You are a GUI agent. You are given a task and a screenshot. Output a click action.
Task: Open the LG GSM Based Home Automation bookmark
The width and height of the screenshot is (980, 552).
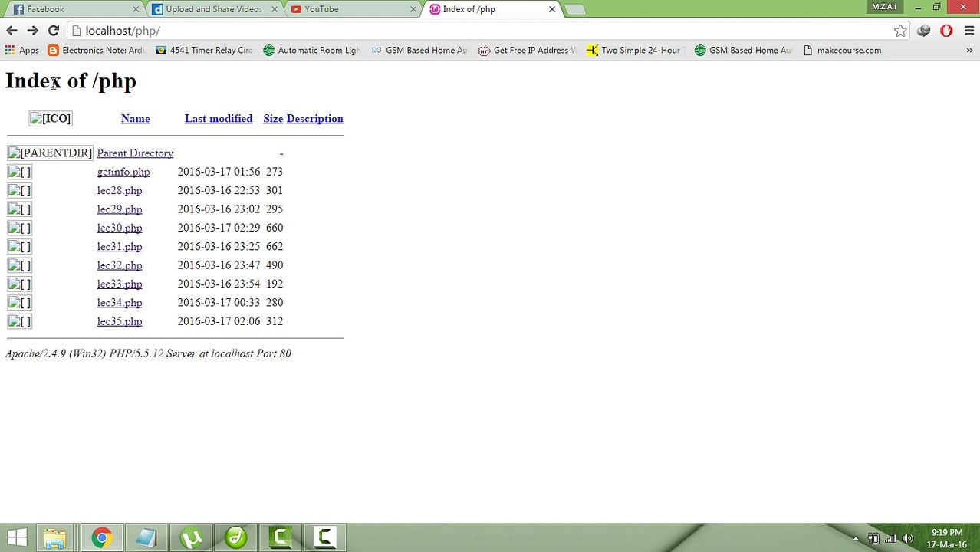(419, 51)
